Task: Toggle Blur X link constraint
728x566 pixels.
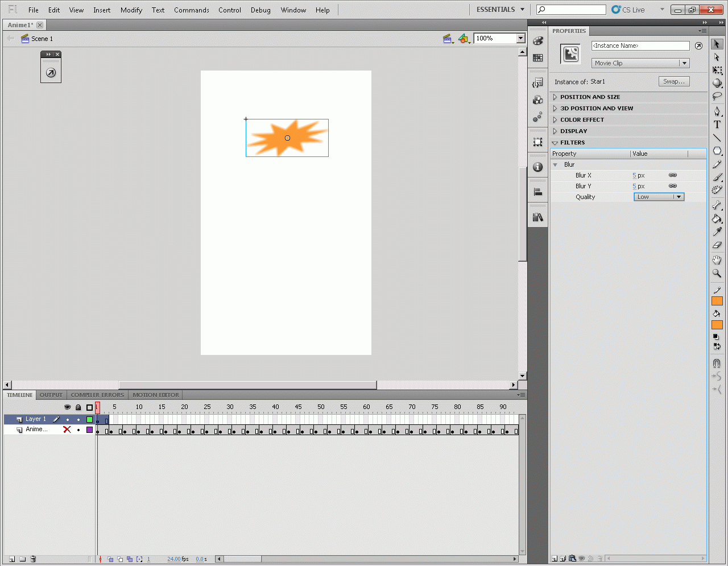Action: (673, 175)
